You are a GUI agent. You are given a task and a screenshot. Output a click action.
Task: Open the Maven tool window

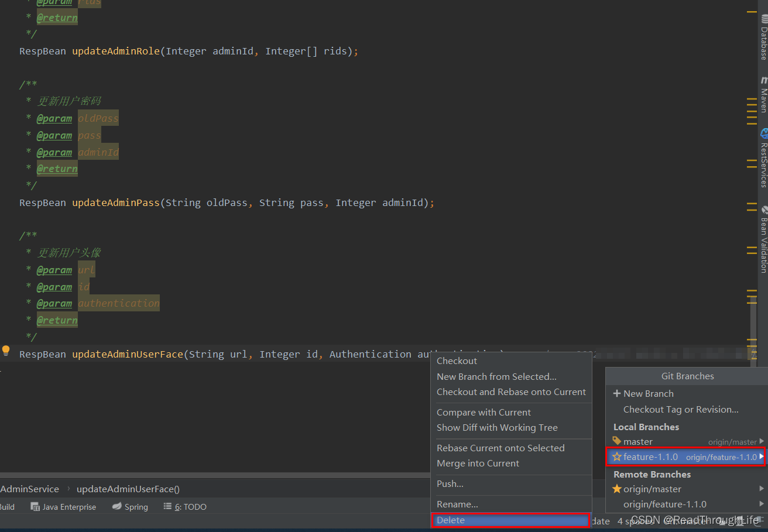[x=764, y=95]
